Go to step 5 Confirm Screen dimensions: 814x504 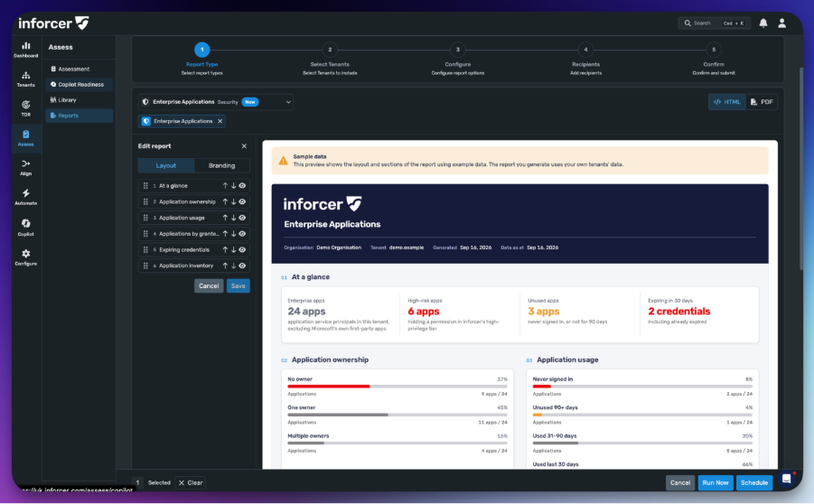pyautogui.click(x=714, y=50)
